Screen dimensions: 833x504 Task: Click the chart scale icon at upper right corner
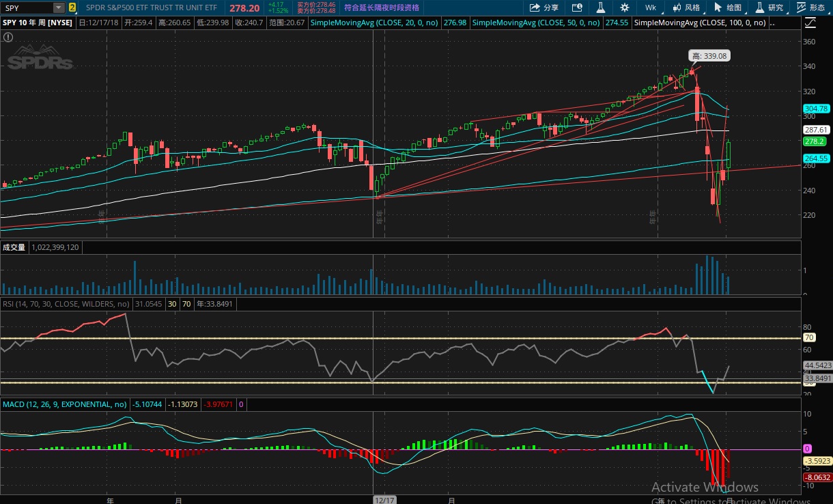[810, 23]
